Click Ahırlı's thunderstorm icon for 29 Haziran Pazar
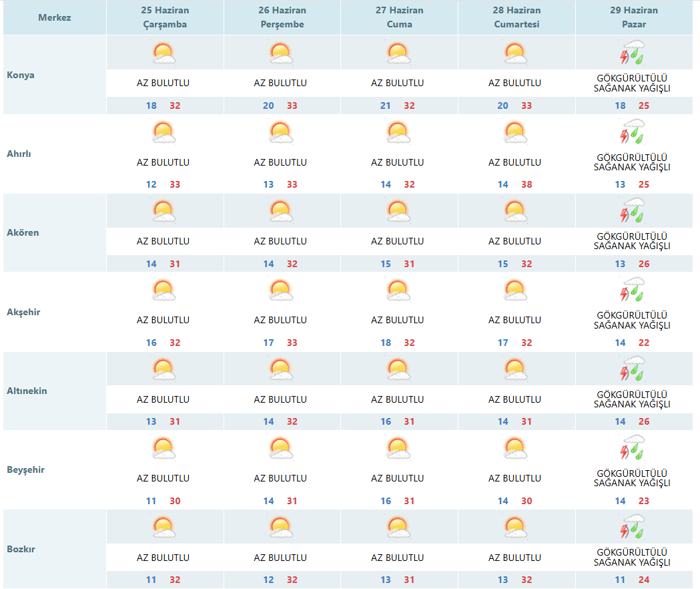The height and width of the screenshot is (589, 700). tap(633, 132)
